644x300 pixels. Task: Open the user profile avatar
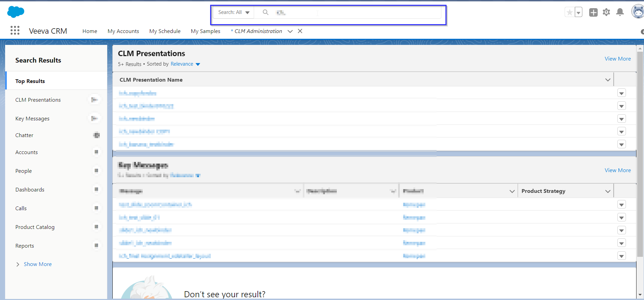[x=638, y=12]
